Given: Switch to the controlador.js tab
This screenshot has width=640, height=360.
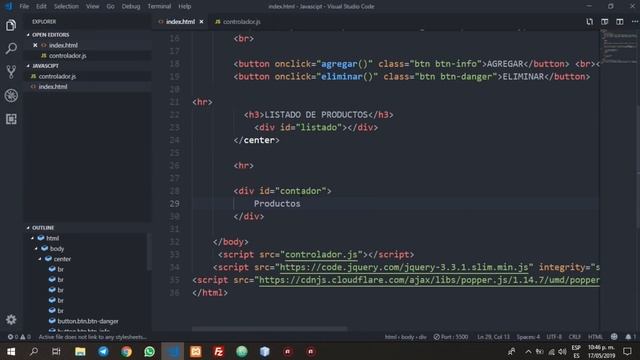Looking at the screenshot, I should (238, 22).
